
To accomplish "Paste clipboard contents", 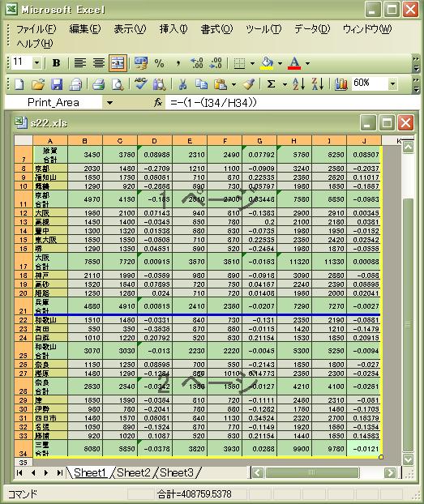I will click(x=221, y=84).
